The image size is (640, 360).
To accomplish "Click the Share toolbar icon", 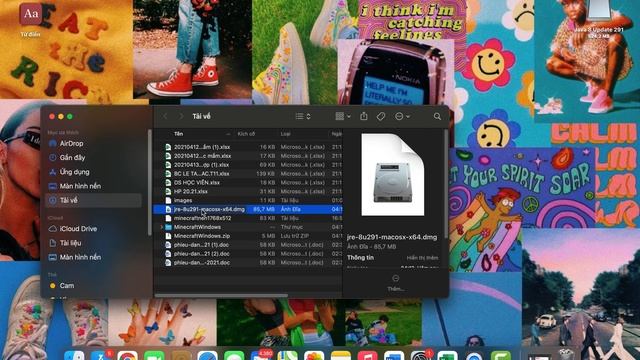I will pyautogui.click(x=364, y=116).
